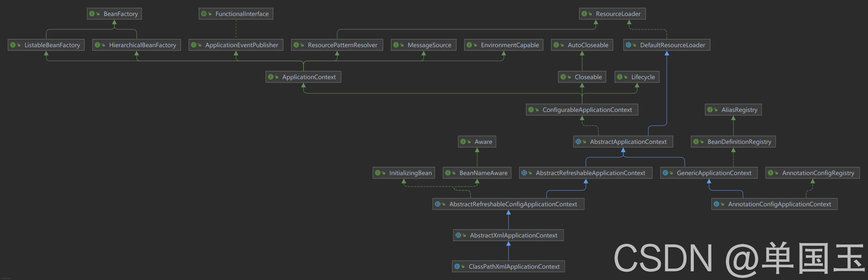
Task: Click the interface icon beside EnvironmentCapable
Action: pos(469,45)
